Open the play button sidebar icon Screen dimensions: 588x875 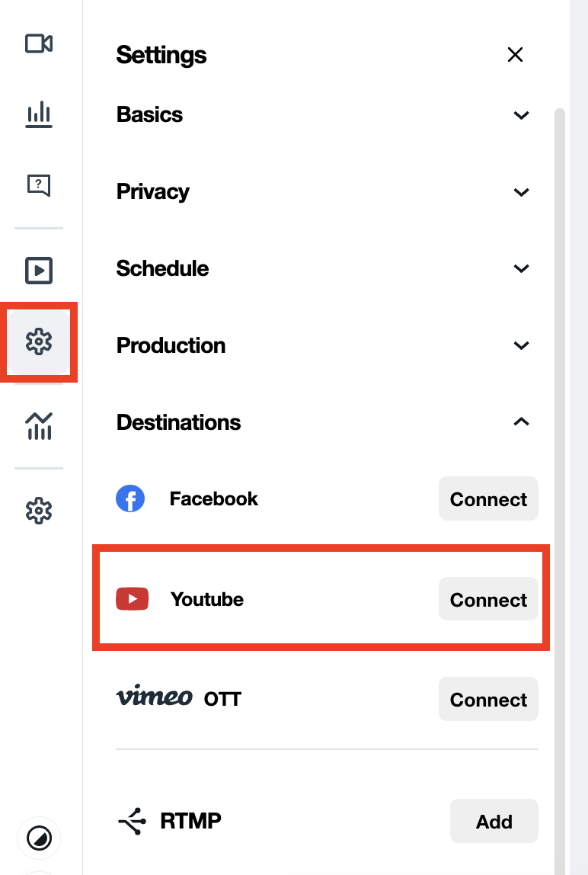39,270
